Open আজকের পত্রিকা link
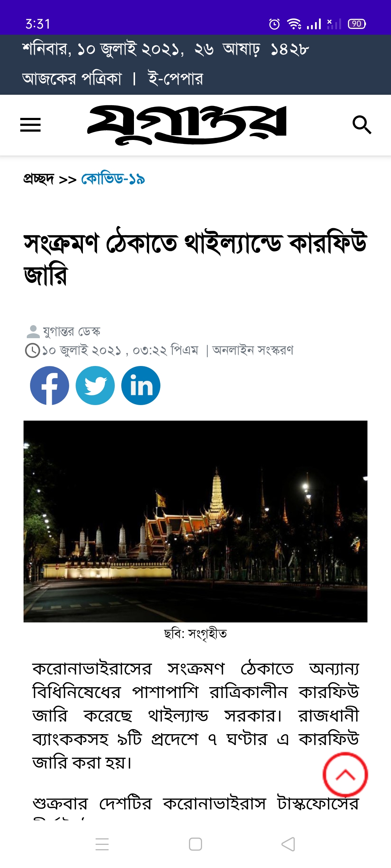The image size is (391, 868). click(x=72, y=78)
